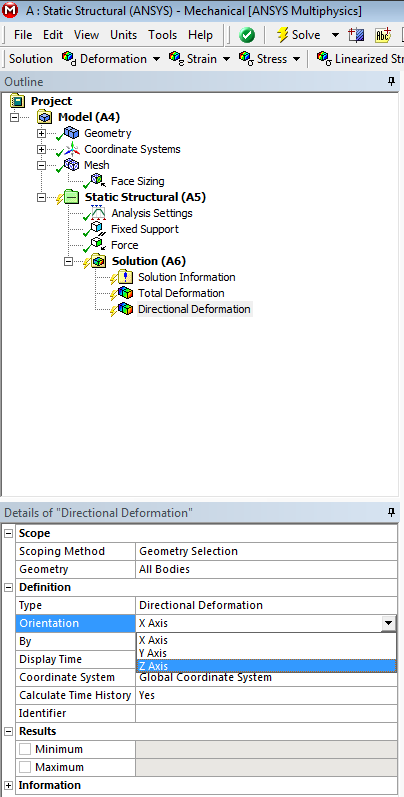This screenshot has height=797, width=404.
Task: Open the Solve dropdown arrow
Action: pos(335,35)
